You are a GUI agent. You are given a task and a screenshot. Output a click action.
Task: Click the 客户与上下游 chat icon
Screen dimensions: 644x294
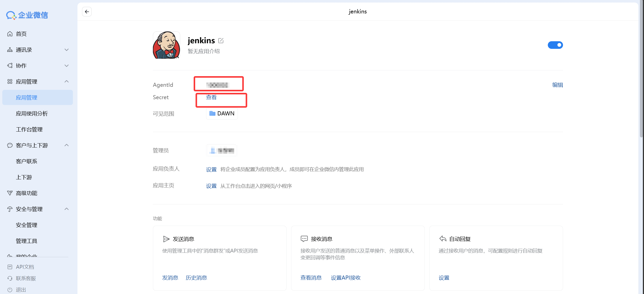[x=10, y=145]
